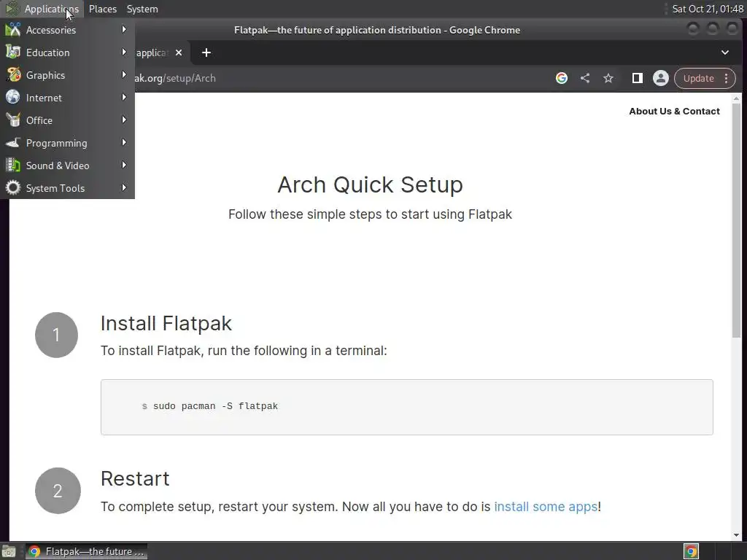
Task: Expand the Accessories submenu arrow
Action: pos(124,29)
